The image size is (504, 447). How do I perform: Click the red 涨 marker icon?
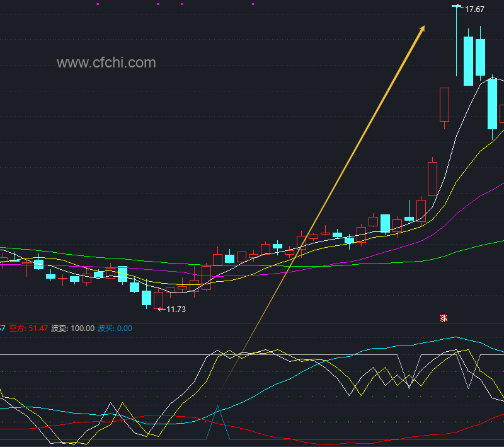444,318
